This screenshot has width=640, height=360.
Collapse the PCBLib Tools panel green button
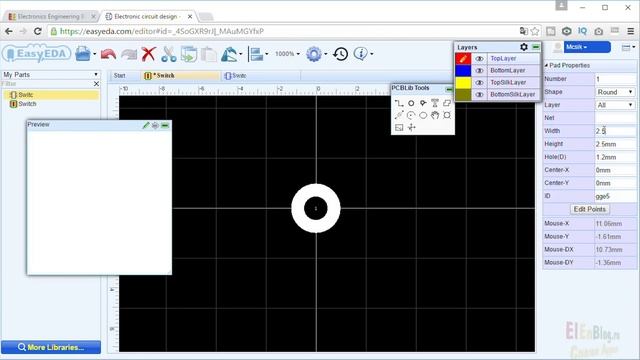coord(449,89)
